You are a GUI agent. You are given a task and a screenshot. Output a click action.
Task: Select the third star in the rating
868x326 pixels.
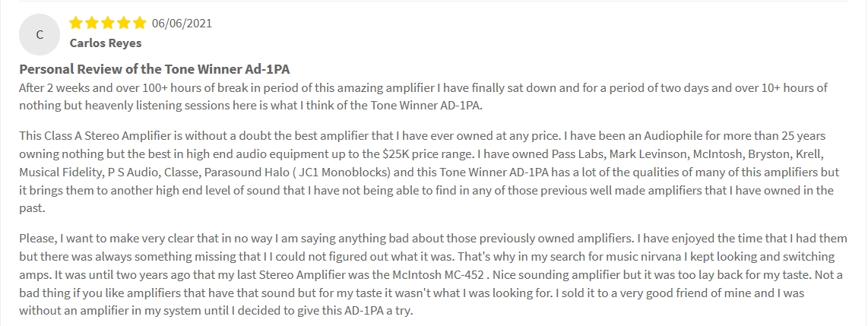click(x=108, y=23)
